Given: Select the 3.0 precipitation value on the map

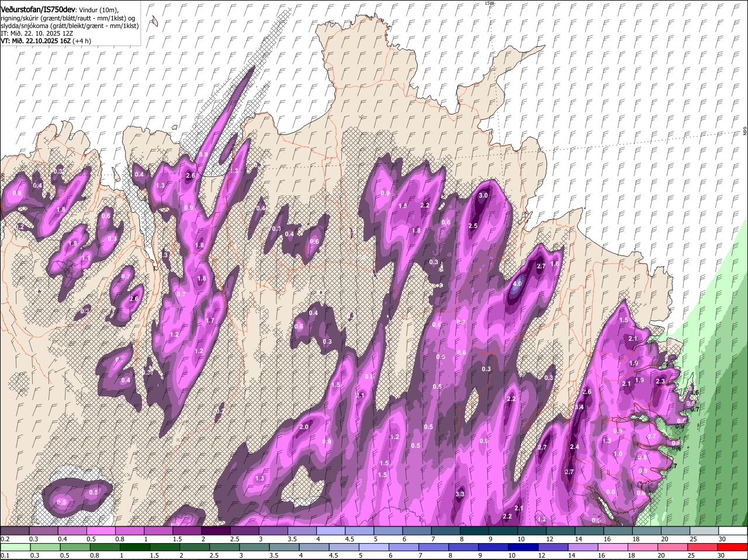Looking at the screenshot, I should tap(483, 195).
